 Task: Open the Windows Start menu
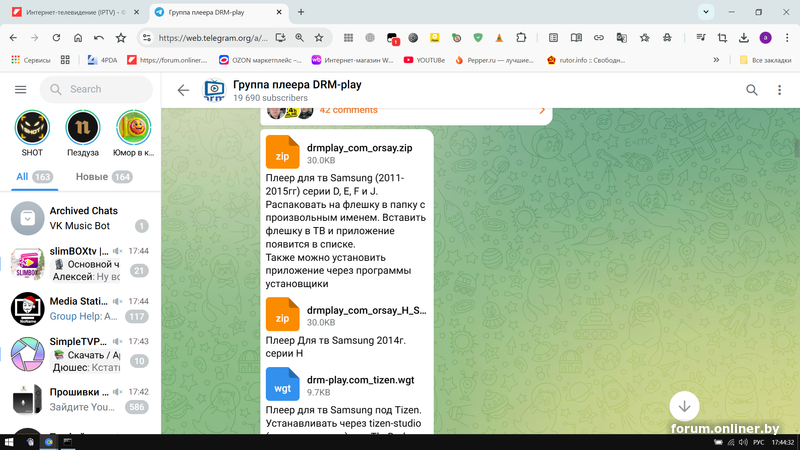pos(9,442)
